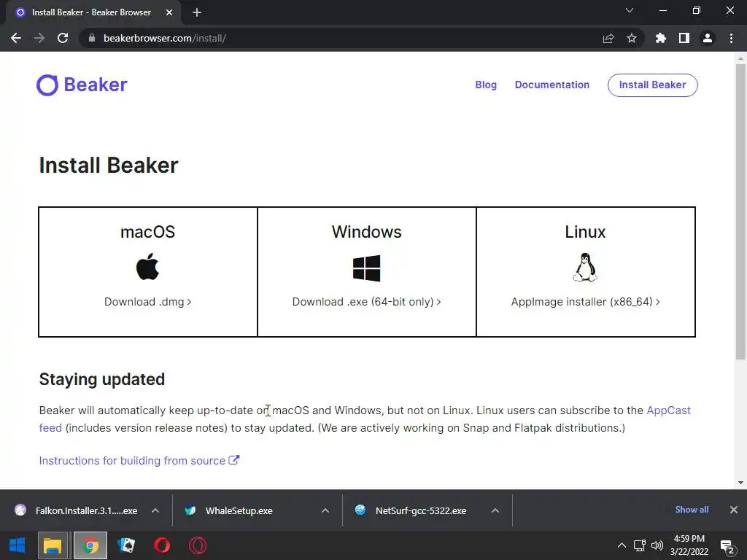Viewport: 747px width, 560px height.
Task: Click the Tux penguin under Linux
Action: coord(586,268)
